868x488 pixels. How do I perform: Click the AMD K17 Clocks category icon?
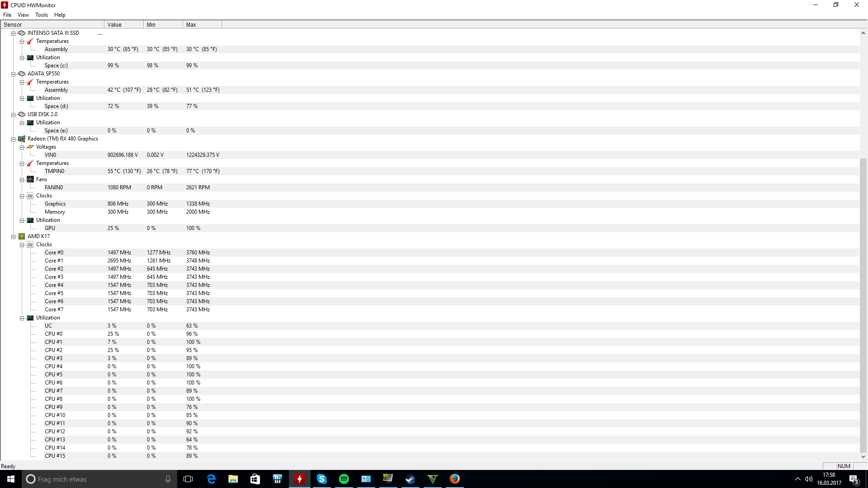[x=30, y=244]
